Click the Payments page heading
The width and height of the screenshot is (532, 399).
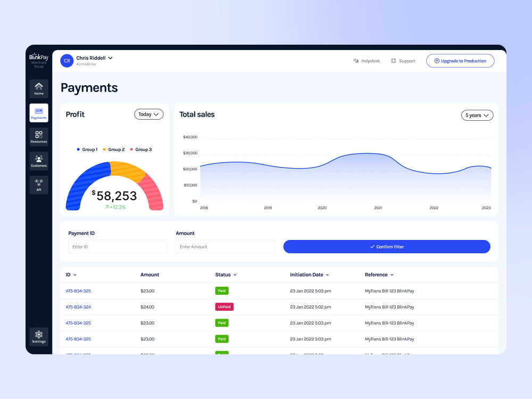(89, 88)
